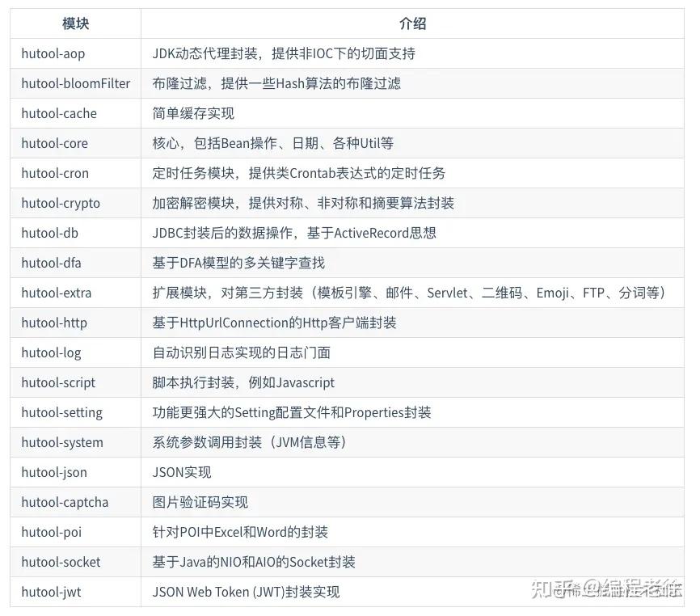Select the hutool-cron module name
The height and width of the screenshot is (616, 700).
[x=55, y=173]
